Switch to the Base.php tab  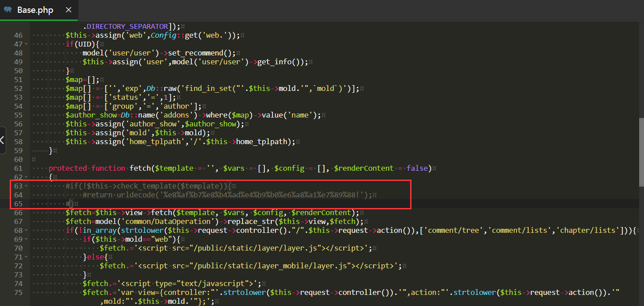pos(38,10)
